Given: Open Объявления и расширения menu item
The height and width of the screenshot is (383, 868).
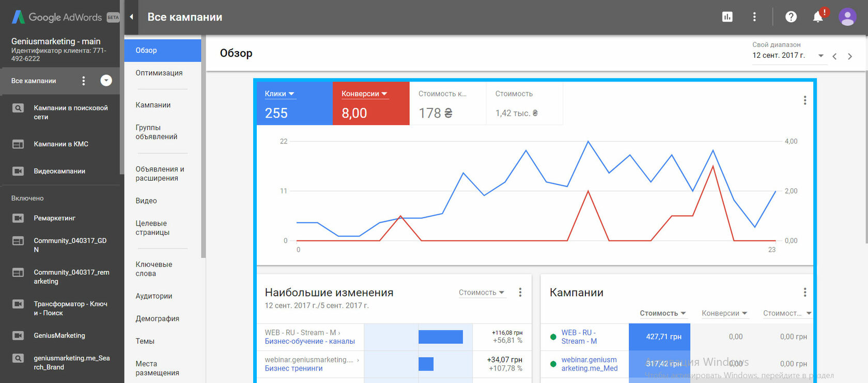Looking at the screenshot, I should (x=160, y=173).
